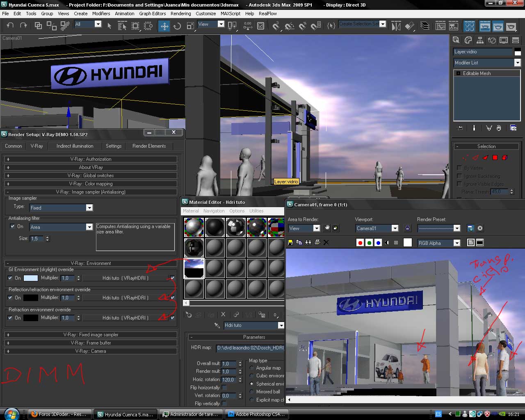This screenshot has width=525, height=420.
Task: Click the Mirror tool icon
Action: click(396, 26)
